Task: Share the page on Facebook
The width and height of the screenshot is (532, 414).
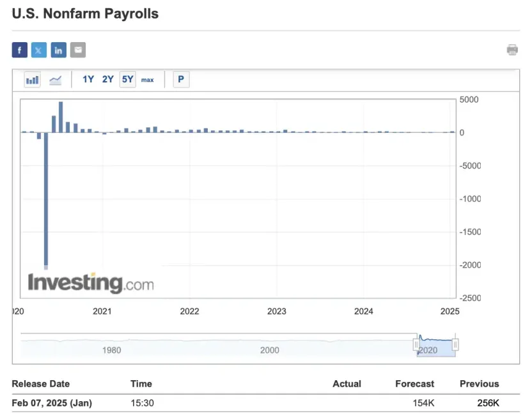Action: point(20,50)
